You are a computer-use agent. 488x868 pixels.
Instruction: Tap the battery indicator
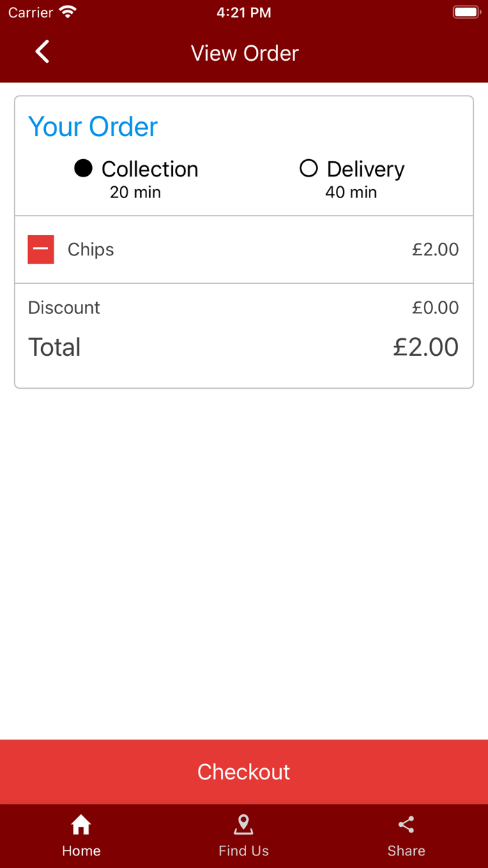tap(466, 11)
